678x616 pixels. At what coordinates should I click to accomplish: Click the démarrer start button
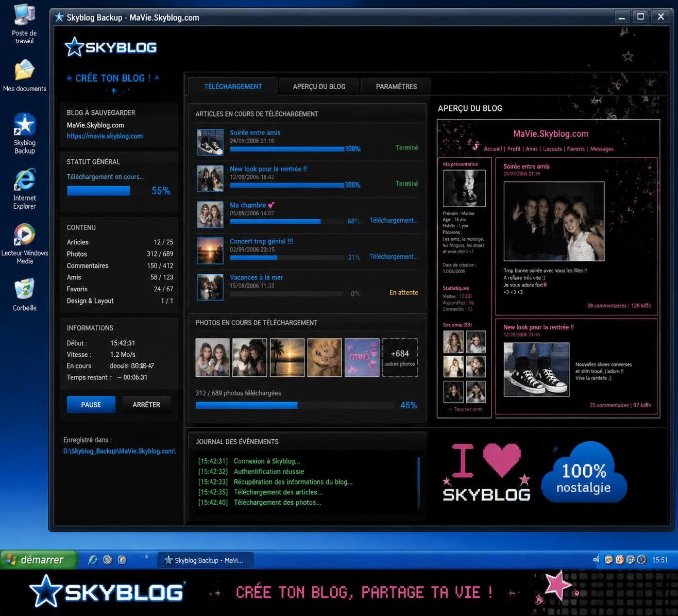pos(39,560)
